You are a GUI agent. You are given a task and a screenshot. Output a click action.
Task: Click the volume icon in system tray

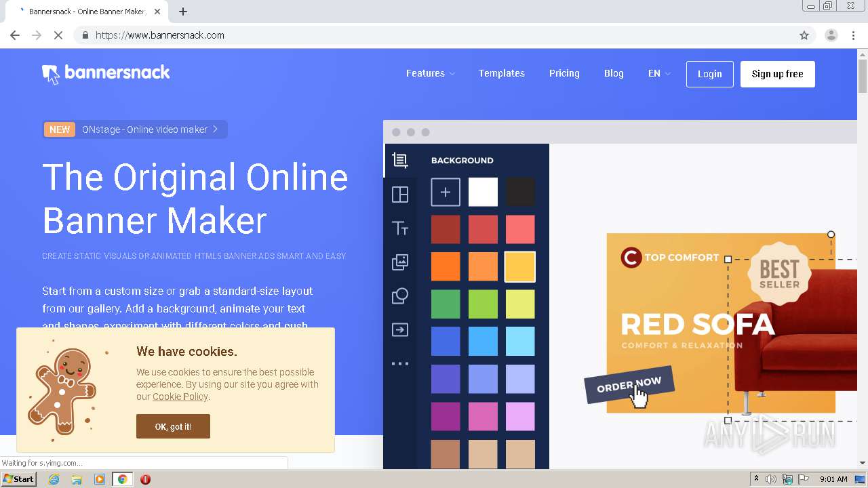point(771,479)
